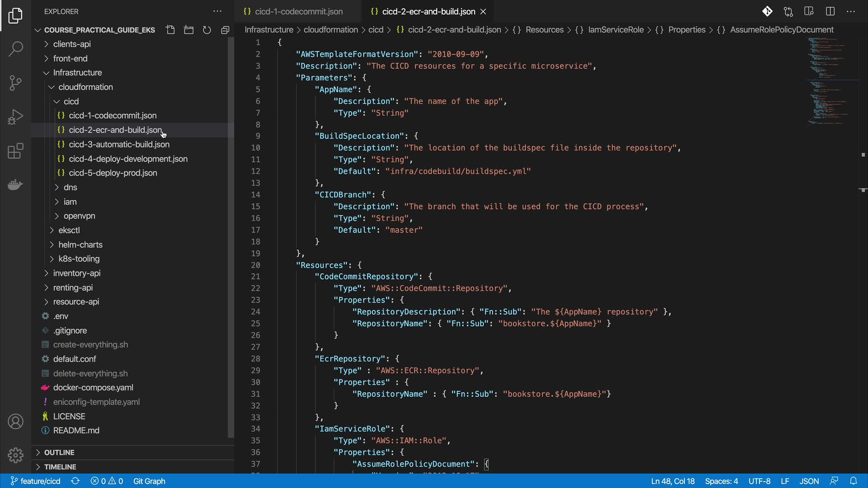Open cicd-3-automatic-build.json file
868x488 pixels.
pos(119,144)
